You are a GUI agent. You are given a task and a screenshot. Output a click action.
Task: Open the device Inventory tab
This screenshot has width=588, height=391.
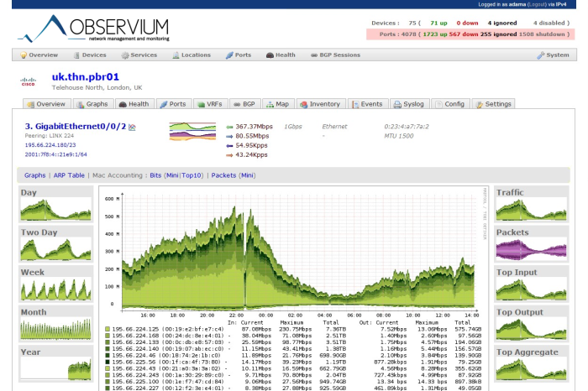[320, 104]
